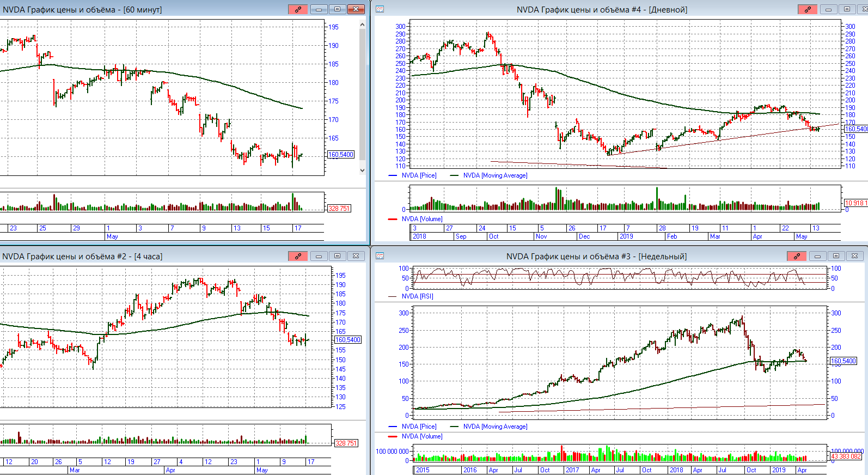Minimize the daily (Дневной) chart window

point(828,9)
